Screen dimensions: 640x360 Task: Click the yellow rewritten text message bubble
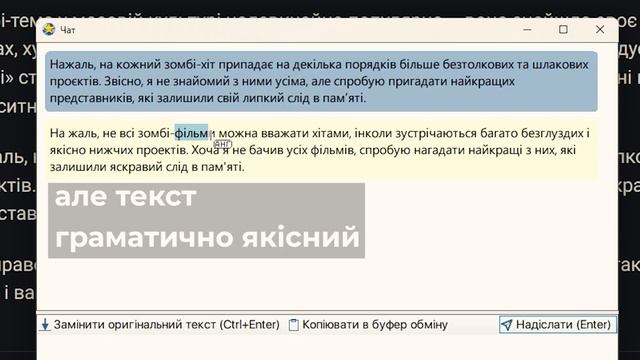tap(322, 150)
